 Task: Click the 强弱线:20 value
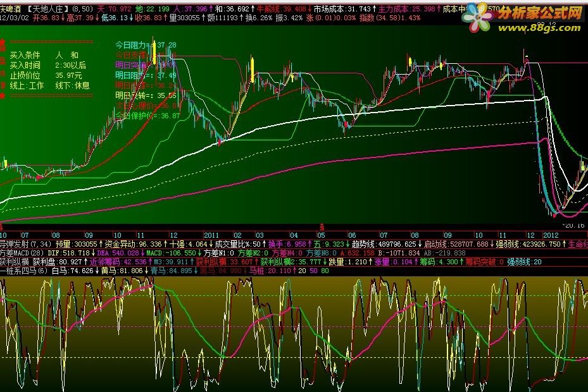(x=525, y=262)
